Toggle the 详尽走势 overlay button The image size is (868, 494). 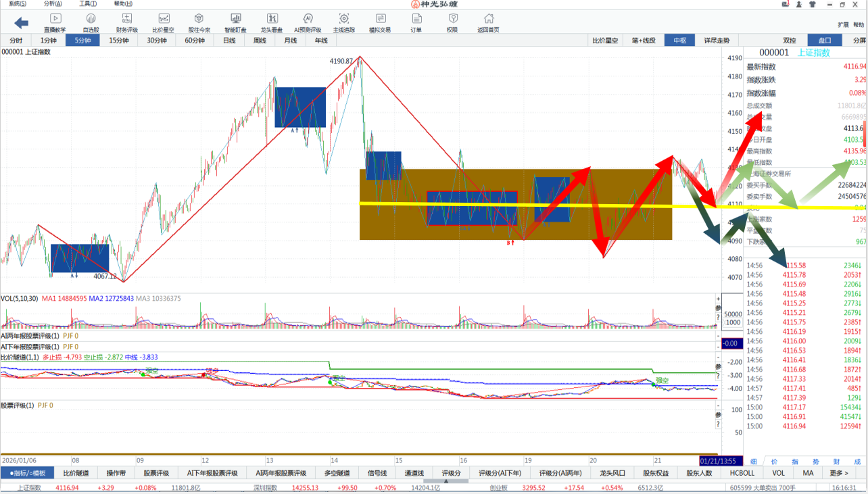(717, 41)
